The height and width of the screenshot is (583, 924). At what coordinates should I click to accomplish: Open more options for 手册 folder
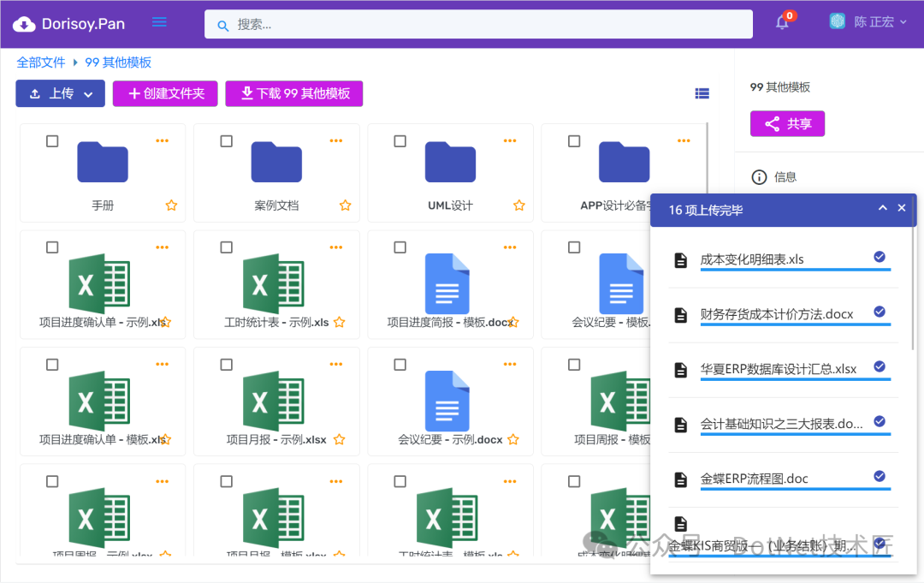click(x=162, y=141)
